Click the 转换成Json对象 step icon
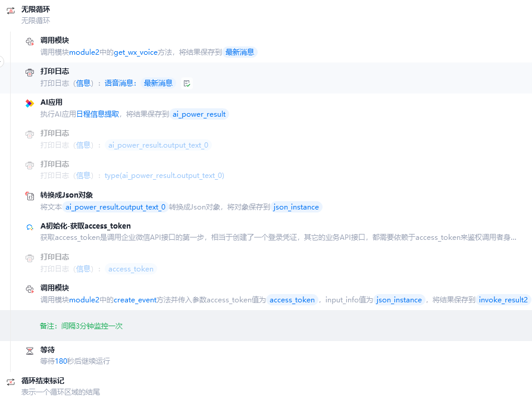Viewport: 532px width, 397px height. [x=30, y=196]
